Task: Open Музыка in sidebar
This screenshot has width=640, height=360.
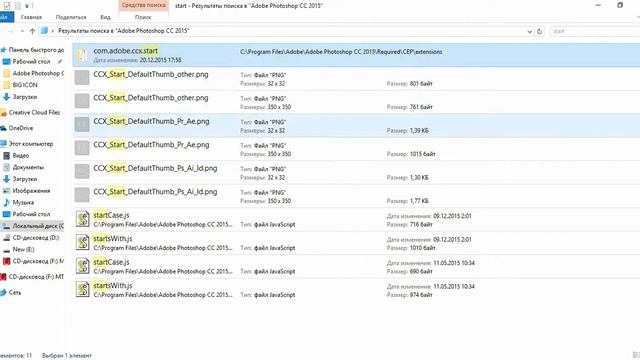Action: point(23,202)
